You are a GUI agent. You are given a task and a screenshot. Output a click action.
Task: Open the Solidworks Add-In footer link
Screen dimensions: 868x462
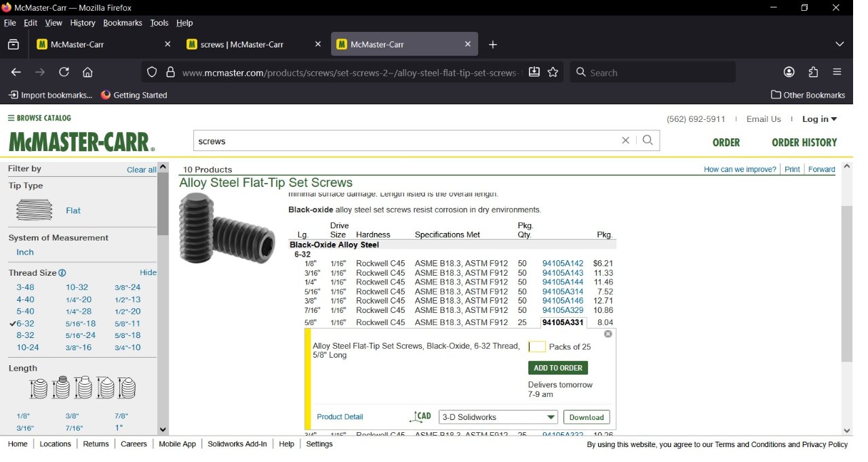pos(237,444)
